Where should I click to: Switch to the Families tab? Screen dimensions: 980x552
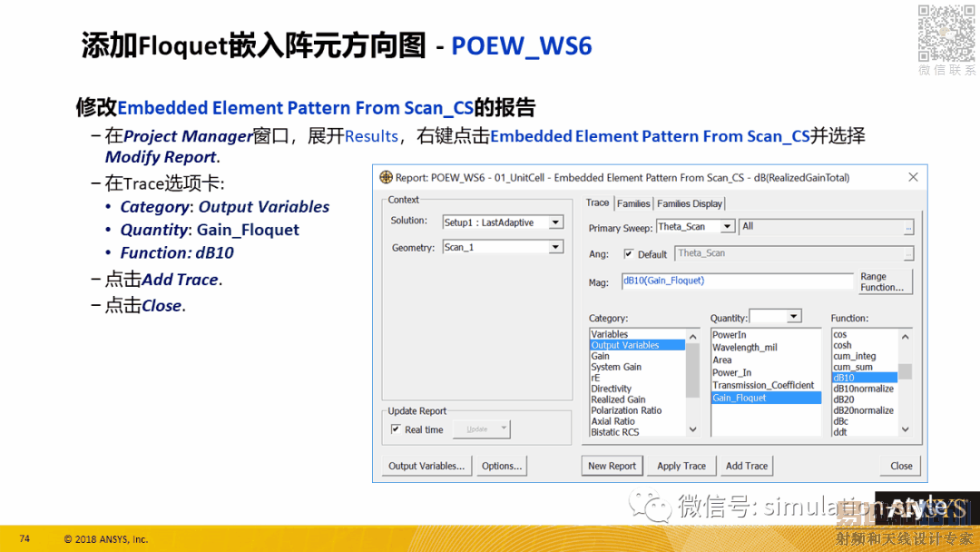pos(633,203)
